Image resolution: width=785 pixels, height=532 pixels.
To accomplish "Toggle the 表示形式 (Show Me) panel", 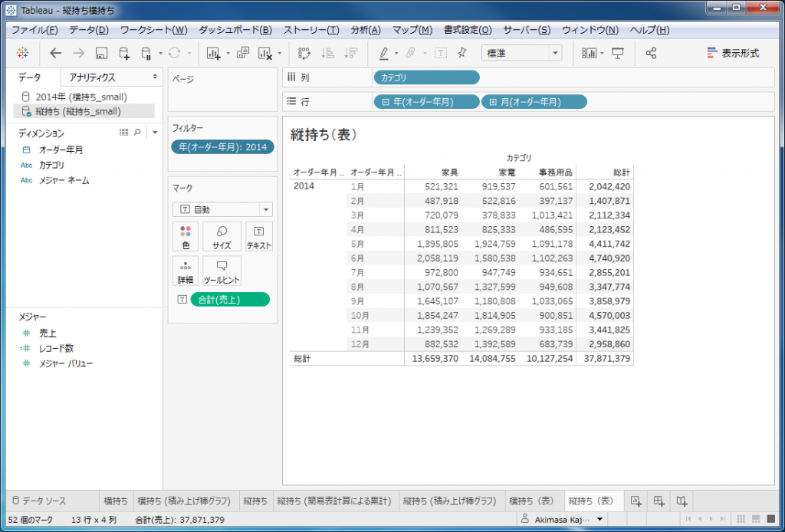I will click(x=733, y=53).
